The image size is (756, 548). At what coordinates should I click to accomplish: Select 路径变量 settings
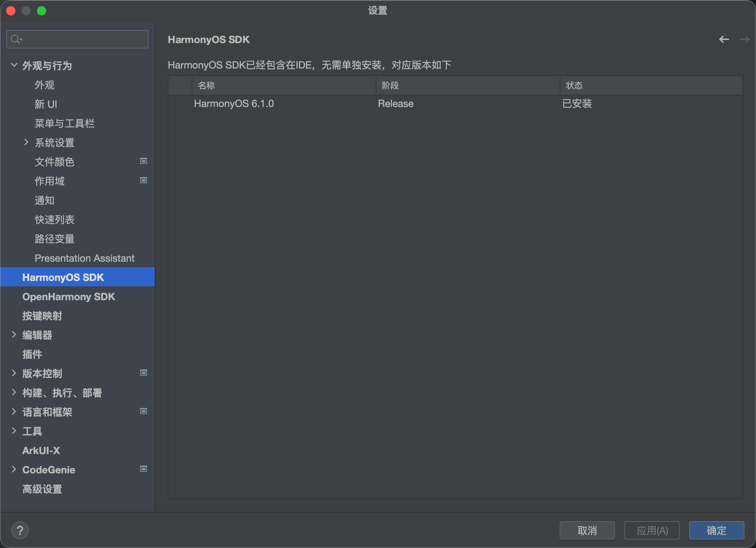(x=55, y=239)
